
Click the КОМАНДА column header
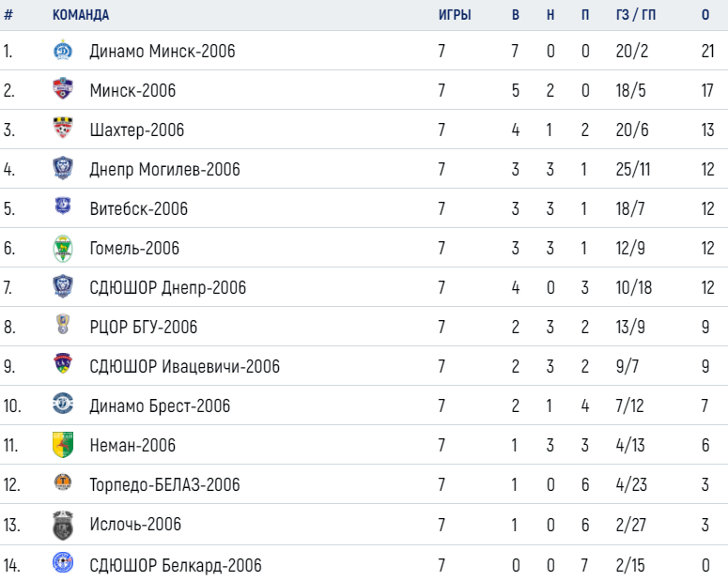point(81,15)
